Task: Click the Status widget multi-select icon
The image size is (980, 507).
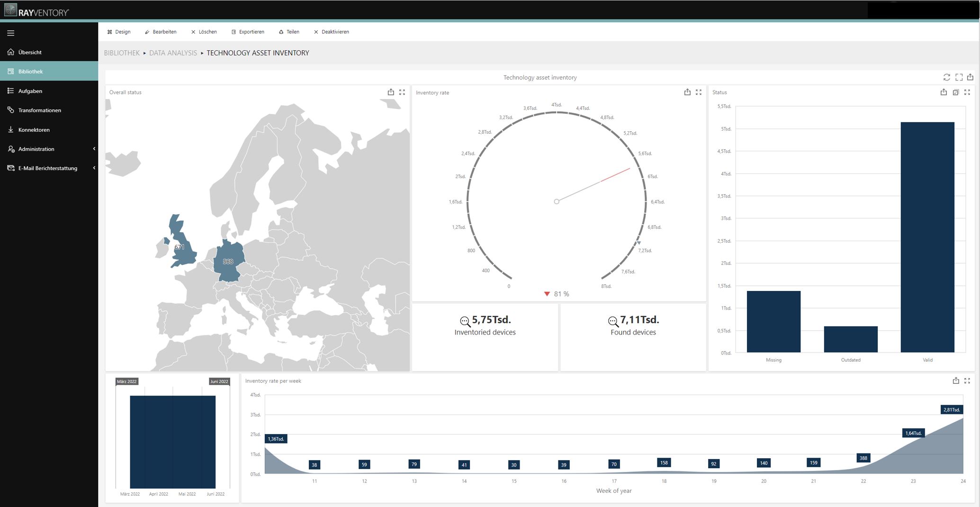Action: point(956,92)
